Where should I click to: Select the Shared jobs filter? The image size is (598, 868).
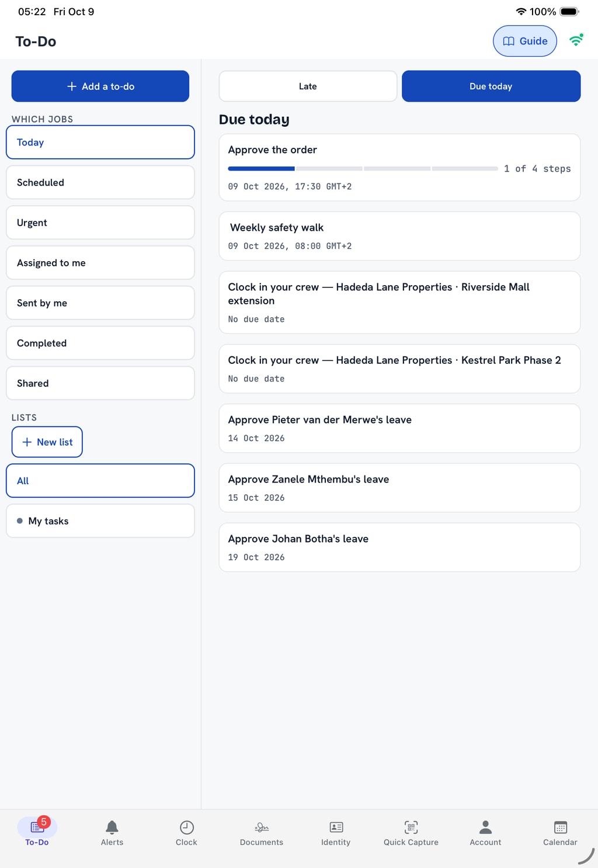coord(100,383)
